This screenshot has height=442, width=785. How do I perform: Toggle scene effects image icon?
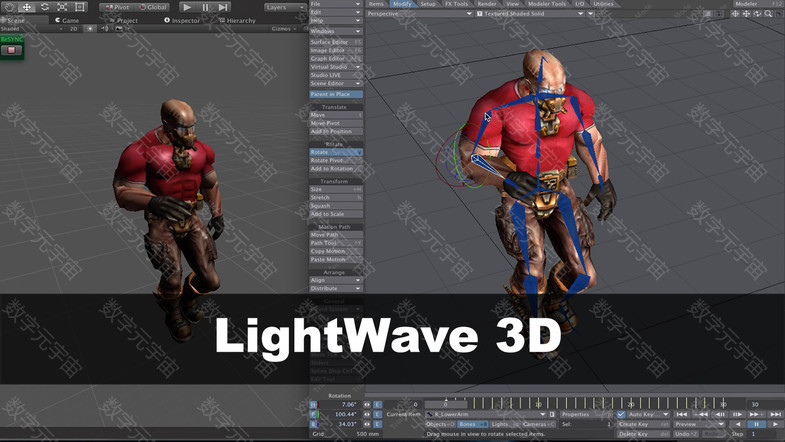(119, 29)
